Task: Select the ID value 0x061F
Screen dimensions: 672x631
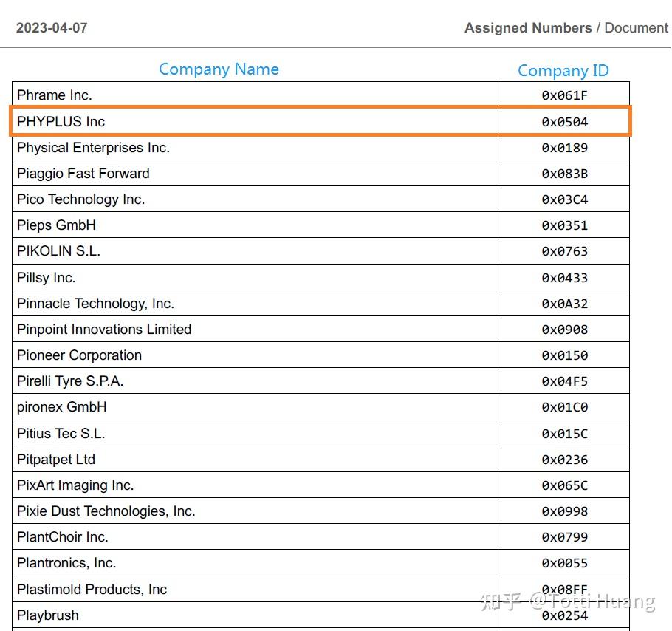Action: click(564, 95)
